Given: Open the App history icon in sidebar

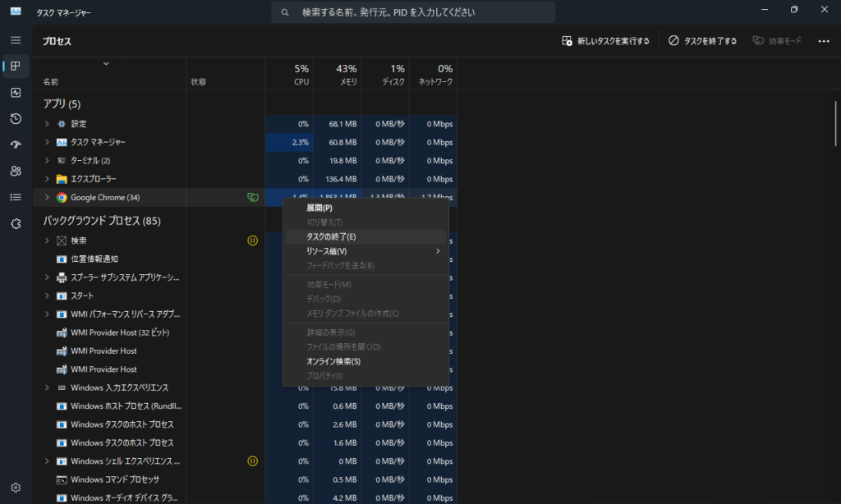Looking at the screenshot, I should tap(16, 118).
